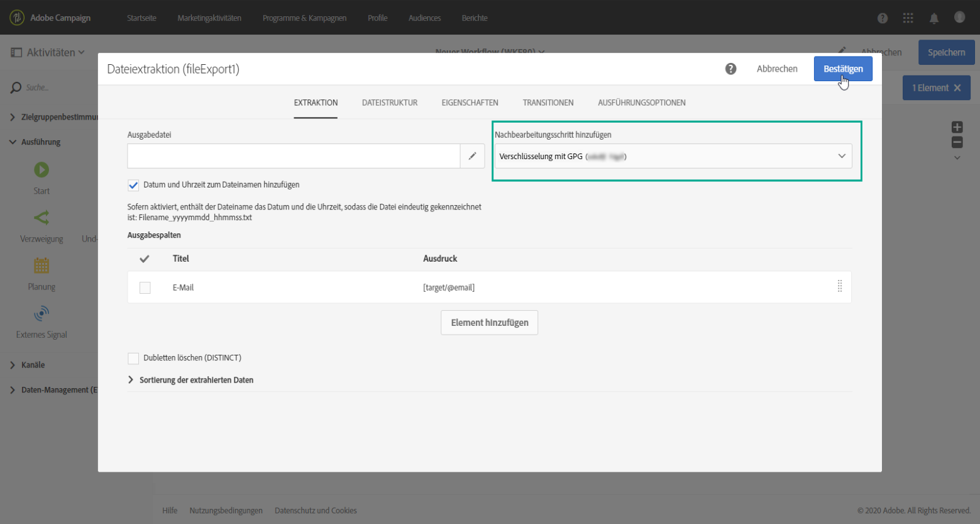Click the zoom out minus icon
The image size is (980, 524).
point(957,142)
